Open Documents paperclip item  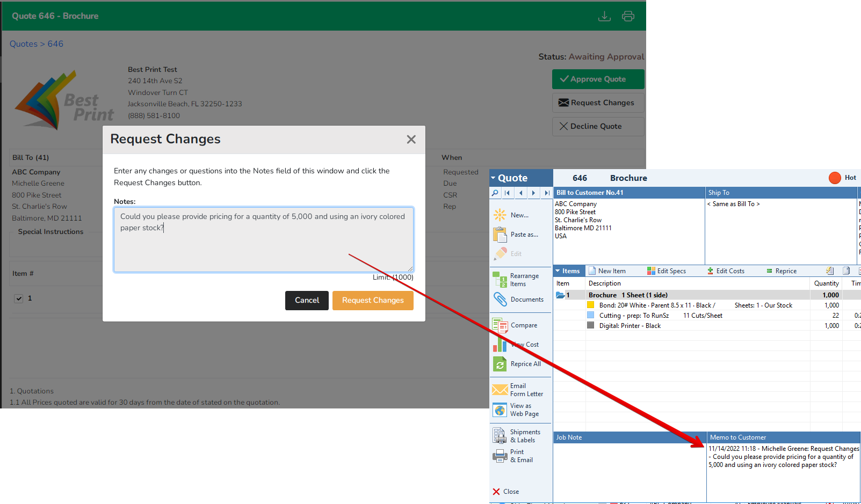(x=518, y=300)
